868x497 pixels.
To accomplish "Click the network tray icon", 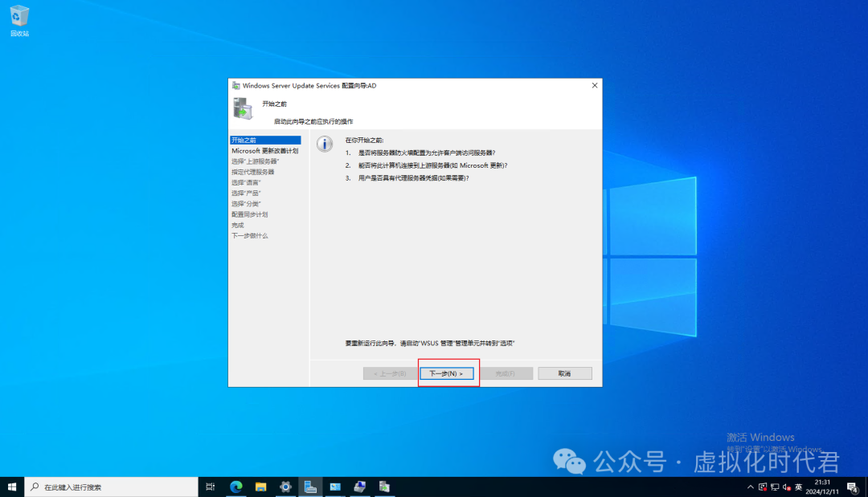I will [x=775, y=487].
